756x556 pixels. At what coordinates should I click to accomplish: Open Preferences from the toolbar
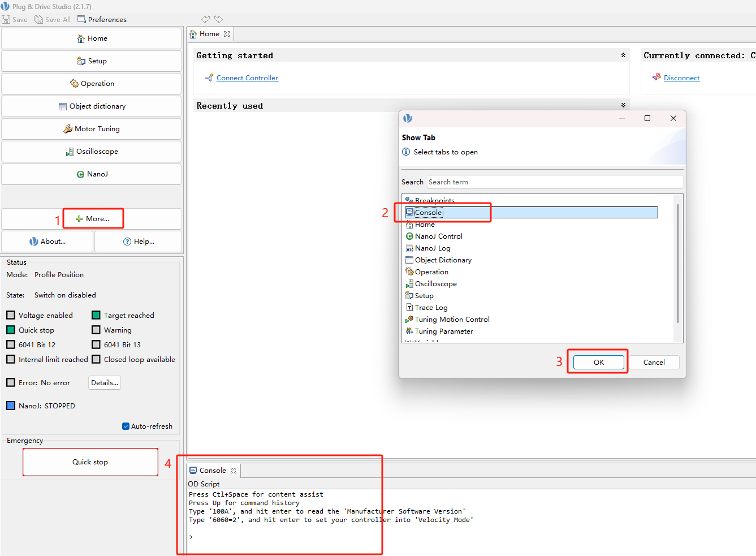coord(102,19)
